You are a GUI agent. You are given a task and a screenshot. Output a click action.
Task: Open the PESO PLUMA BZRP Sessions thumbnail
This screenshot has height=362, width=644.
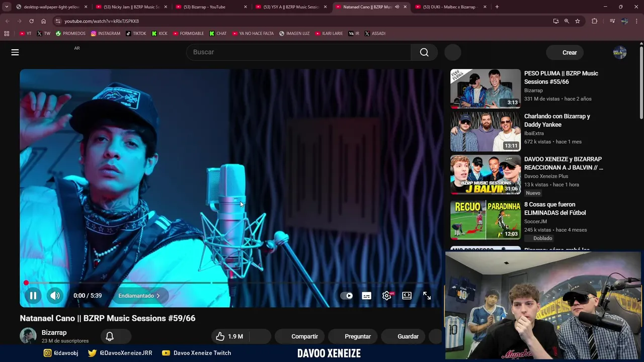486,88
